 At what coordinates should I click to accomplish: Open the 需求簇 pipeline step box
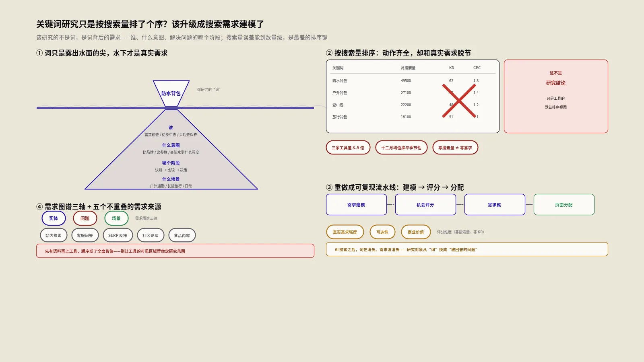pos(495,205)
